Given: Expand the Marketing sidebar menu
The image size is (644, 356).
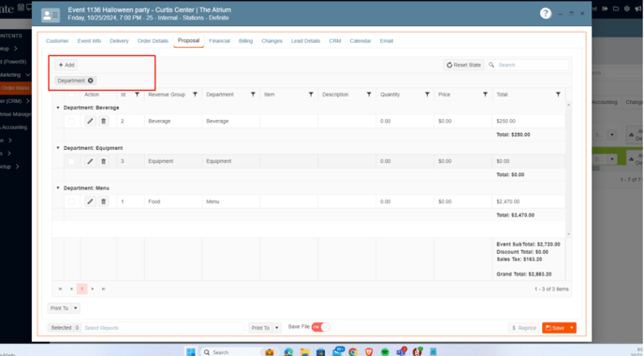Looking at the screenshot, I should [x=16, y=75].
